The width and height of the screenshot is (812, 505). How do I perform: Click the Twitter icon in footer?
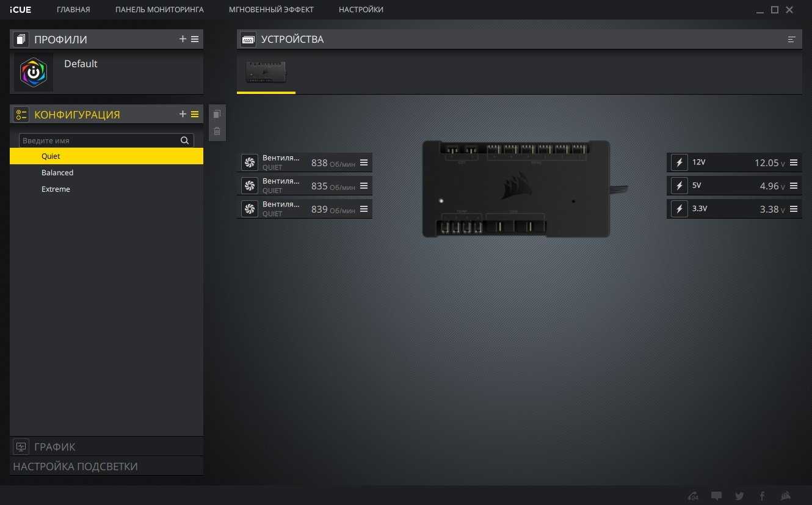pyautogui.click(x=739, y=496)
